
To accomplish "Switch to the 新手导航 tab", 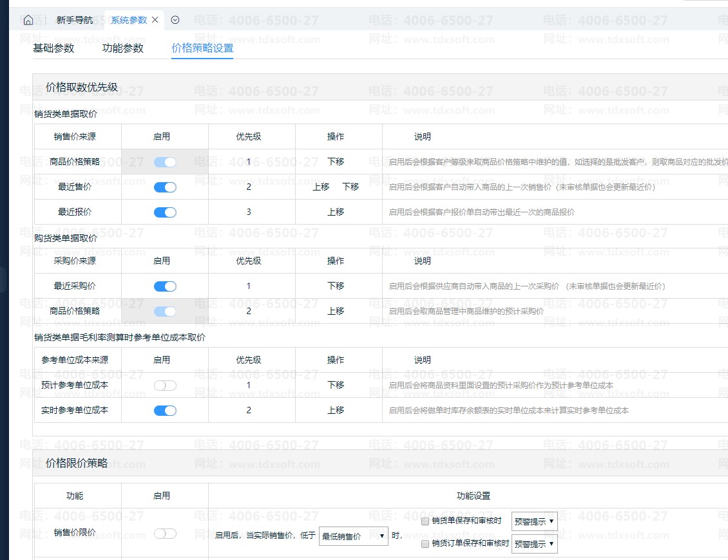I will click(x=74, y=20).
